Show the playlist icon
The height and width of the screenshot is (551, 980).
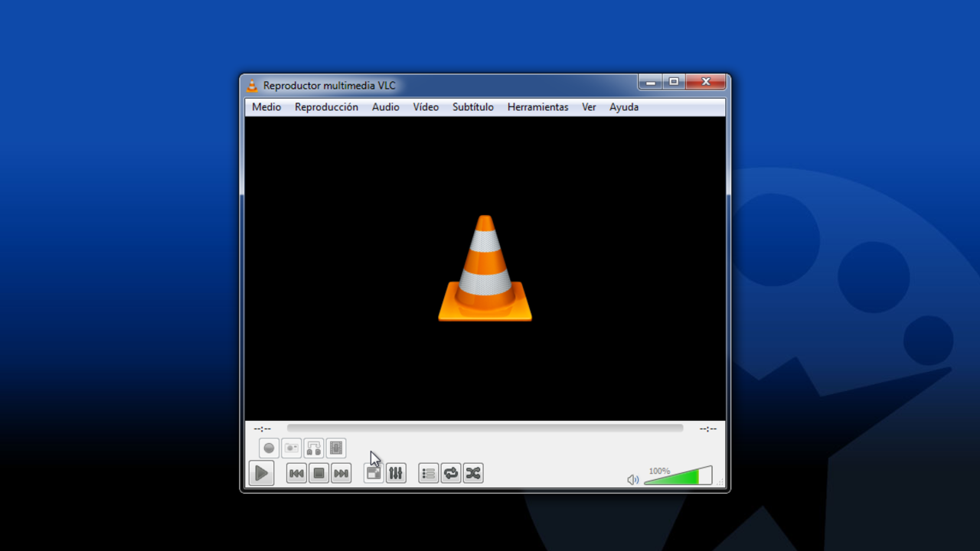click(429, 474)
